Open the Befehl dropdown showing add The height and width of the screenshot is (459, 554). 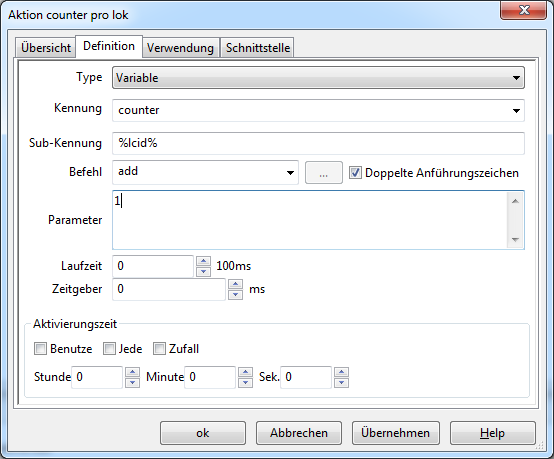coord(206,172)
